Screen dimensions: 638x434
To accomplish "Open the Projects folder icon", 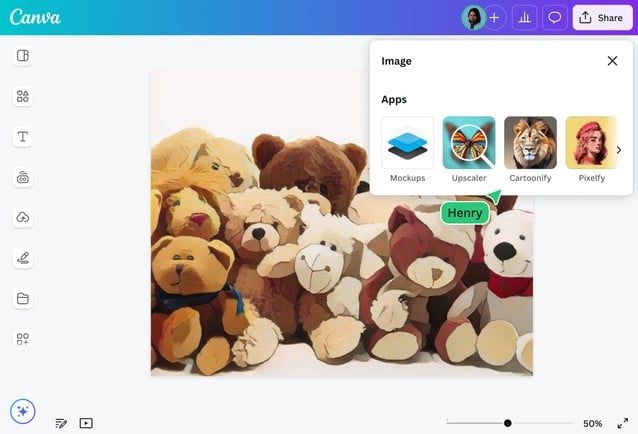I will click(23, 298).
